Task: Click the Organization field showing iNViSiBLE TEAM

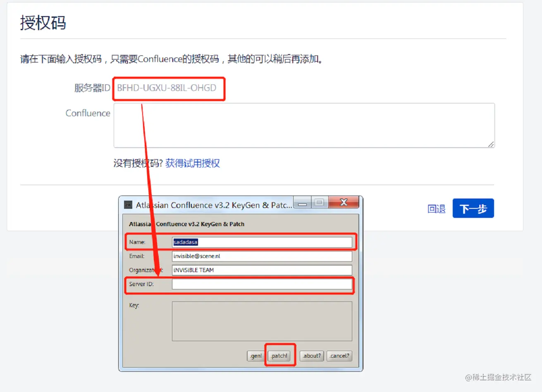Action: pyautogui.click(x=262, y=270)
